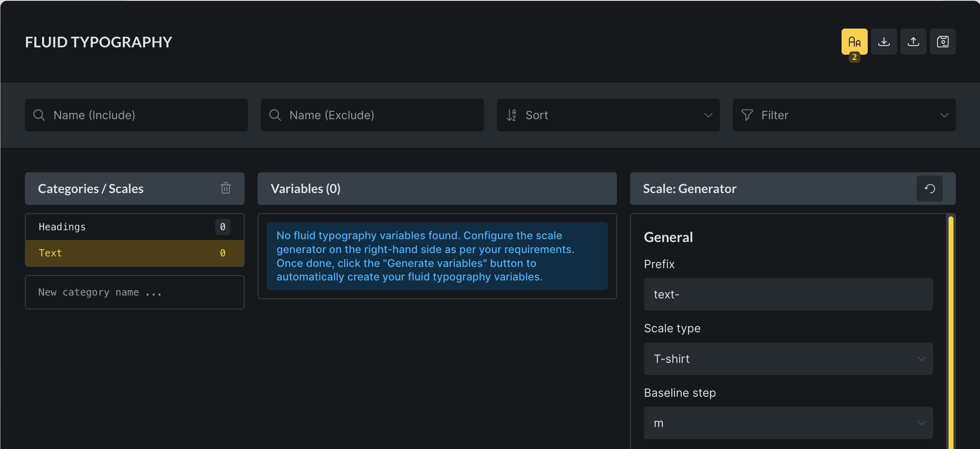
Task: Click the save disk icon in header
Action: click(942, 42)
